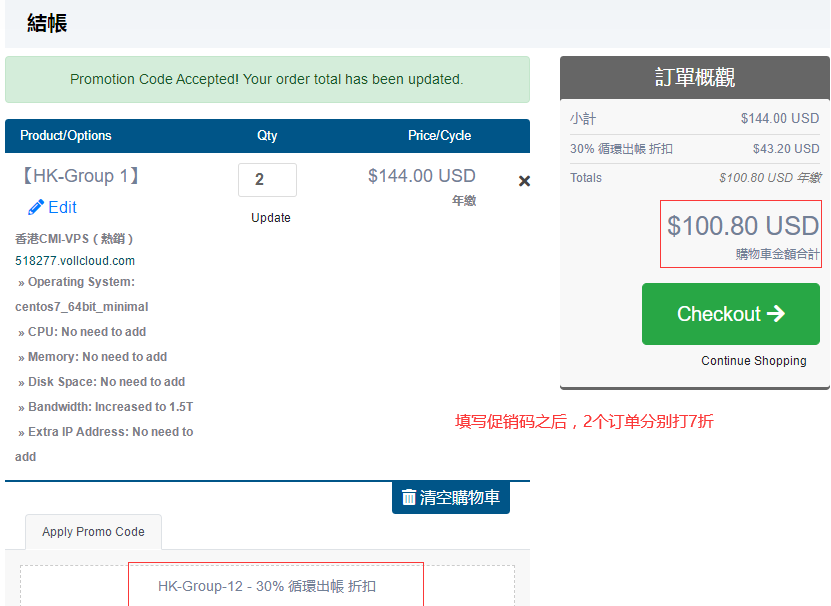Click the 30% 循環出帳 折扣 label in the summary

tap(621, 149)
